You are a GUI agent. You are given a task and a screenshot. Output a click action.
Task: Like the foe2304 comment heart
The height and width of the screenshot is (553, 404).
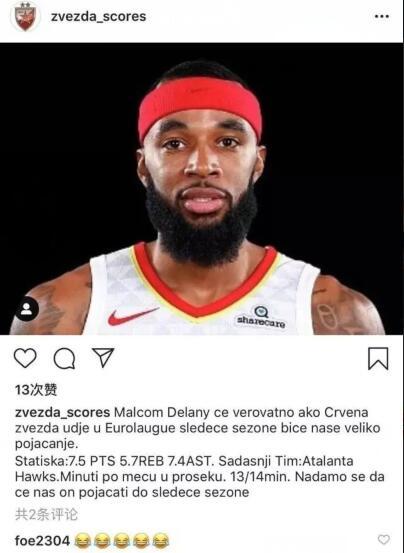click(384, 539)
